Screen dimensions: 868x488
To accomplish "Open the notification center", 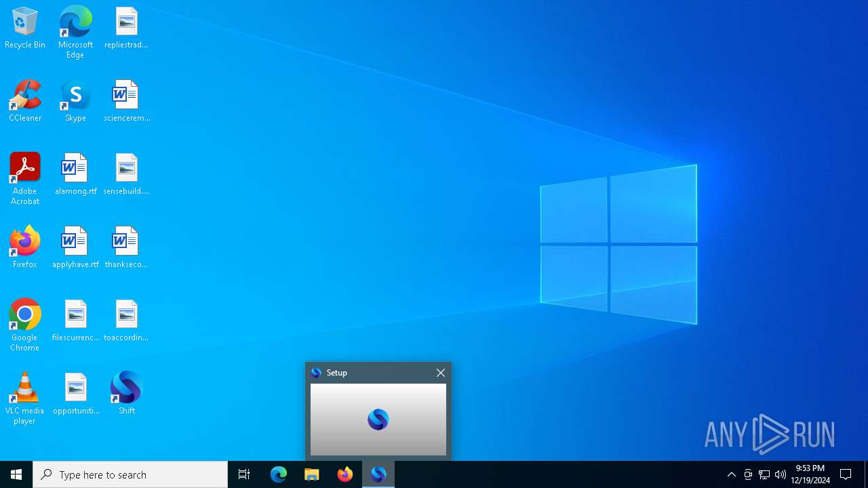I will point(846,474).
